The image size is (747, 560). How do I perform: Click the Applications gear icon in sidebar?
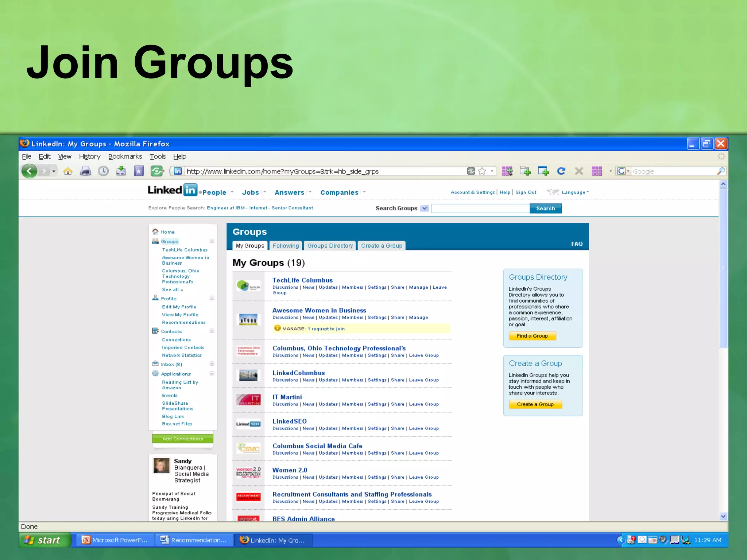(155, 373)
